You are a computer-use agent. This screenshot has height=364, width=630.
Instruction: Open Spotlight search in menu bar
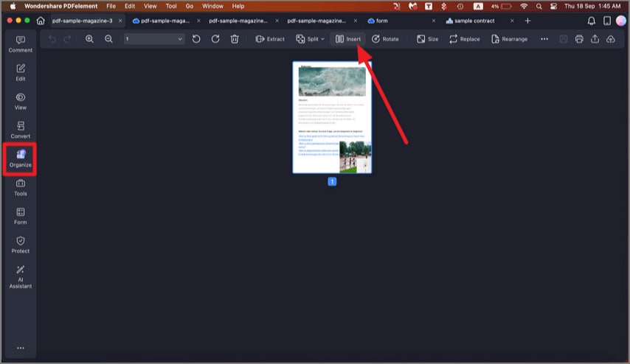pos(539,6)
